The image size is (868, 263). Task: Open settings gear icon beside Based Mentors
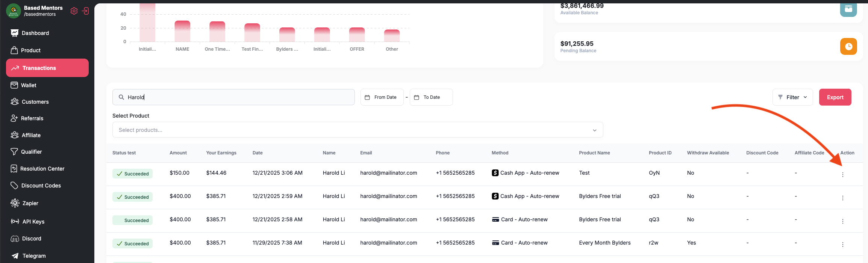tap(74, 11)
